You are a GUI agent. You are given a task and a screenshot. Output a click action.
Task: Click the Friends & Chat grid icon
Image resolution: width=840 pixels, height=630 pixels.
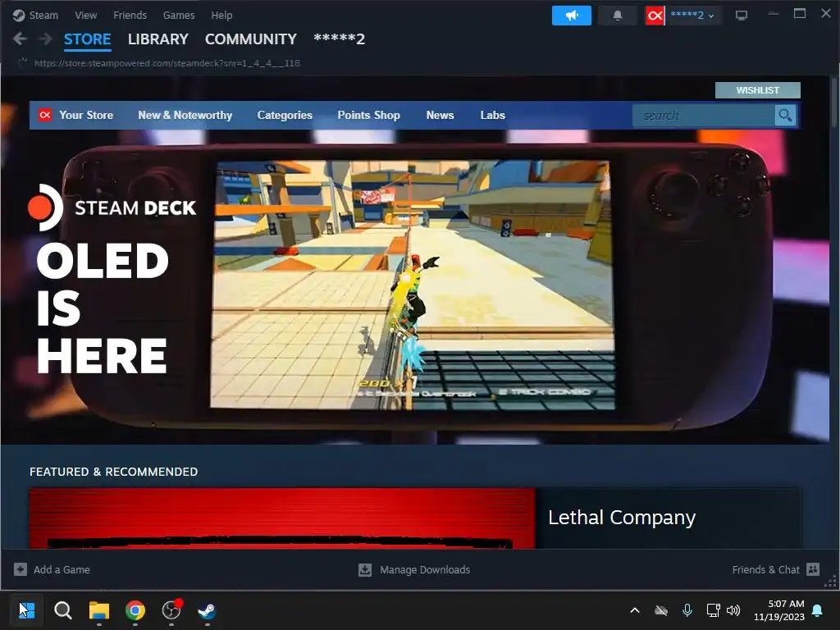(813, 569)
